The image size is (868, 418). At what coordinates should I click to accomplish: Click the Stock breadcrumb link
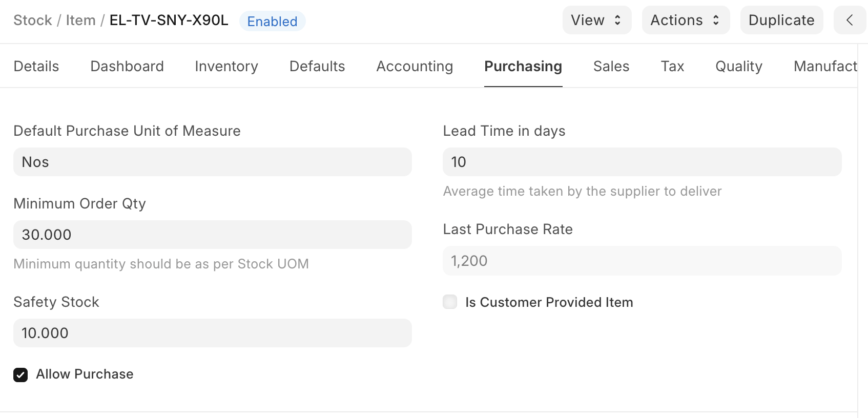click(x=33, y=20)
